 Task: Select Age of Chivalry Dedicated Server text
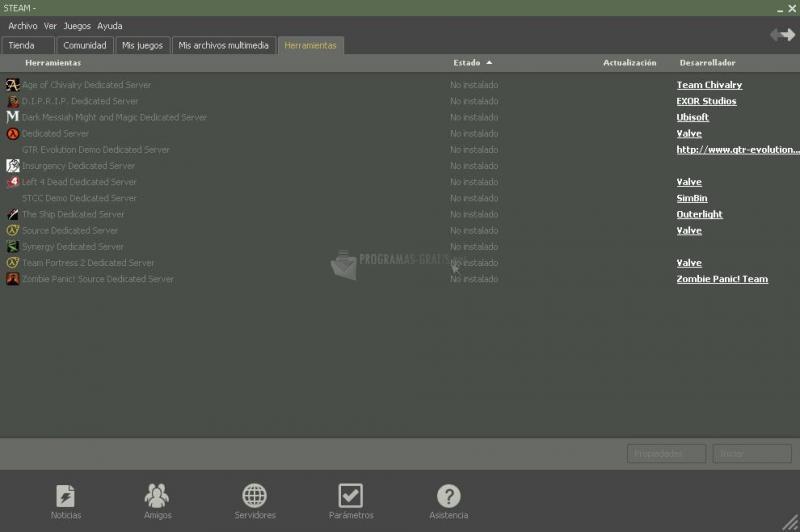(86, 85)
